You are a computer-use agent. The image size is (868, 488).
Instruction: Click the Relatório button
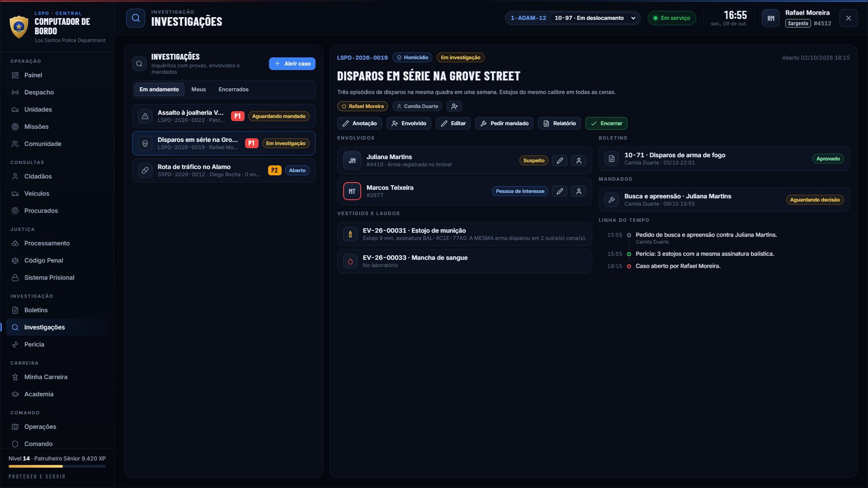pyautogui.click(x=560, y=123)
